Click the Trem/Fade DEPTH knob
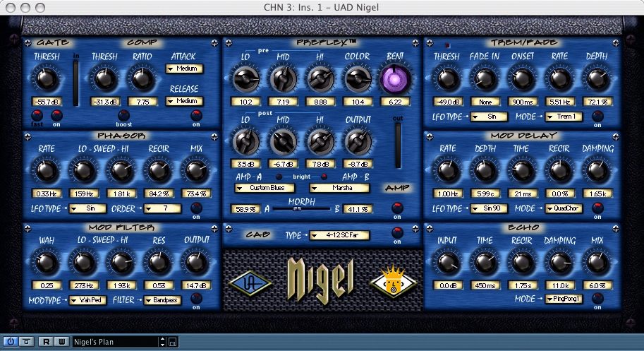Image resolution: width=644 pixels, height=351 pixels. 597,79
